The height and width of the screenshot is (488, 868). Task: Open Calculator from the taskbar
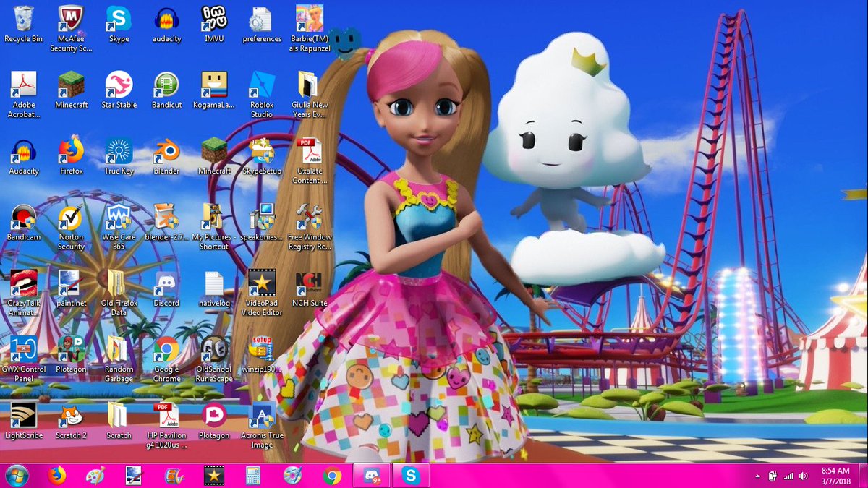click(252, 475)
